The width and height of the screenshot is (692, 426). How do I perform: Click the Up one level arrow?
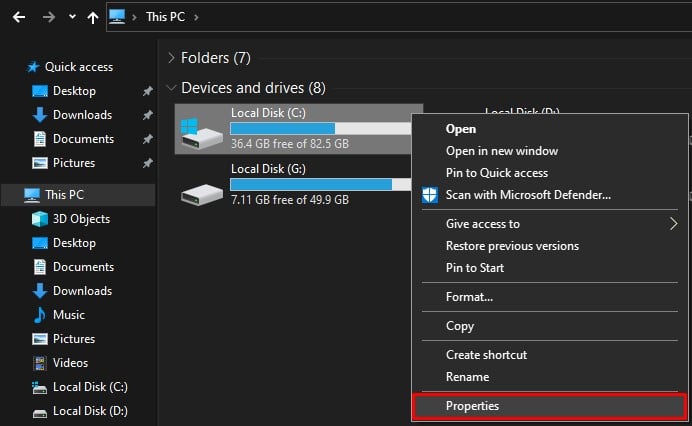pos(93,17)
